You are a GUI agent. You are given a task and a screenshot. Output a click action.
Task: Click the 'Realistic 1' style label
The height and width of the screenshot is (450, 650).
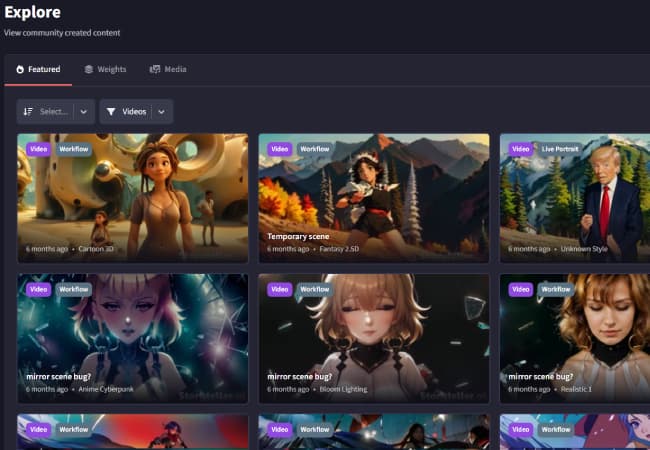(x=576, y=390)
